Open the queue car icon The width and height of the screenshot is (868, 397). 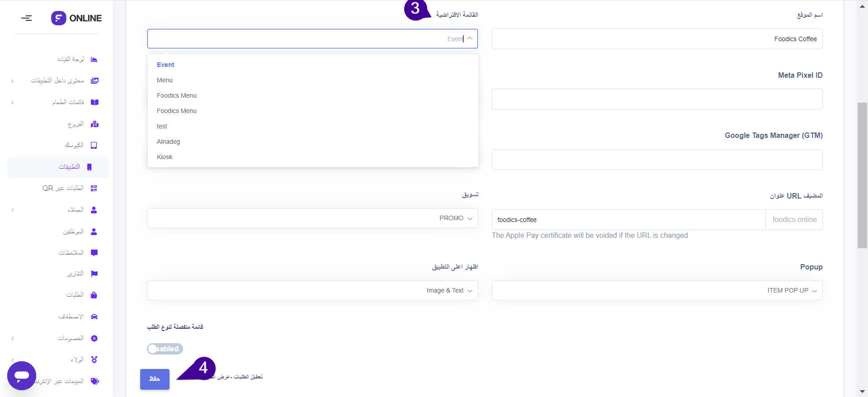point(94,317)
